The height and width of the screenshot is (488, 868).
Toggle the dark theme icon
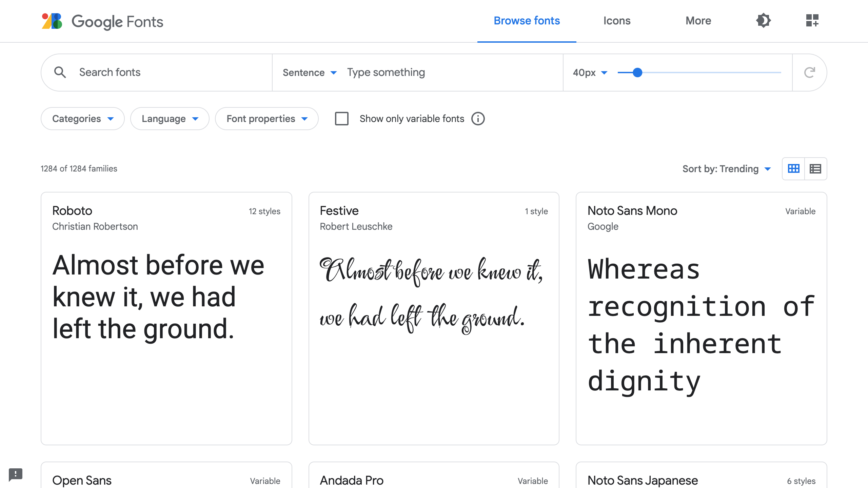pyautogui.click(x=763, y=21)
